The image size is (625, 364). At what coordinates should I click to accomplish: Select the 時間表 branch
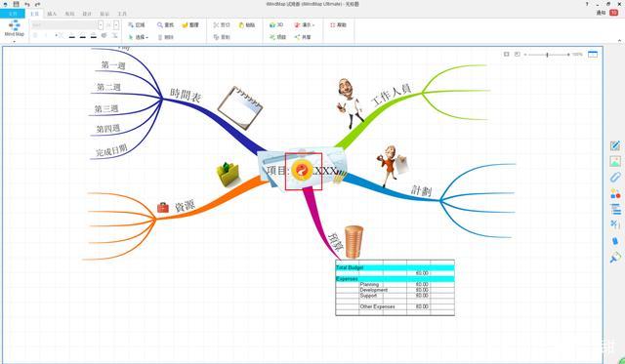click(186, 96)
